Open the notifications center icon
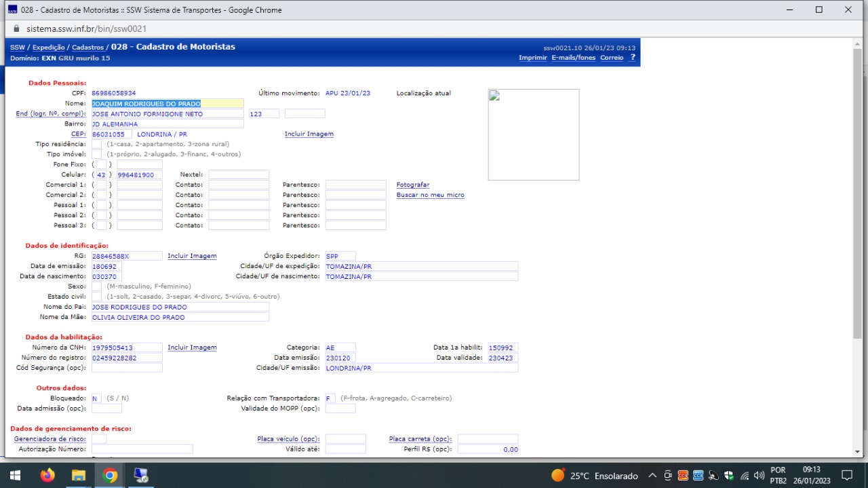 [846, 475]
